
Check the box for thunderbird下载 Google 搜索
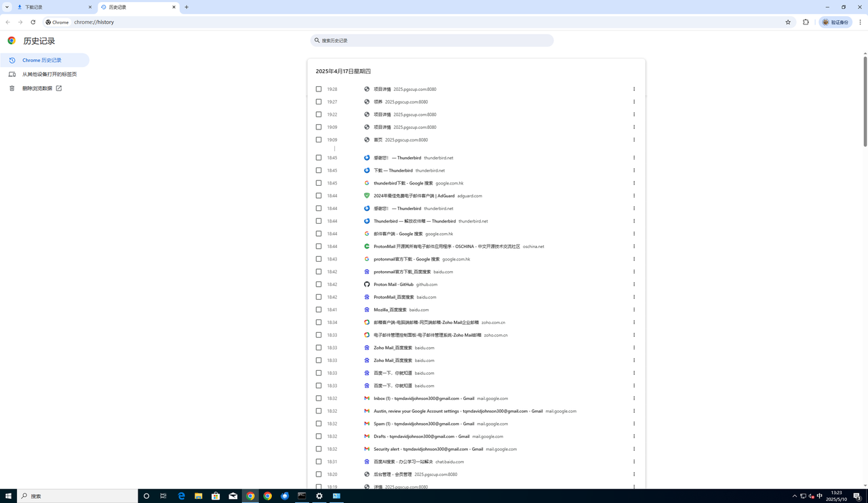[319, 183]
